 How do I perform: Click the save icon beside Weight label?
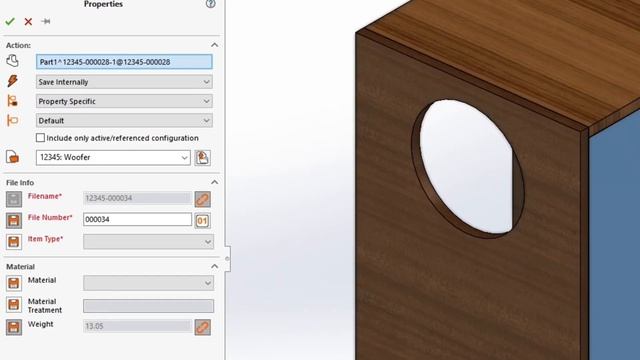(x=14, y=327)
